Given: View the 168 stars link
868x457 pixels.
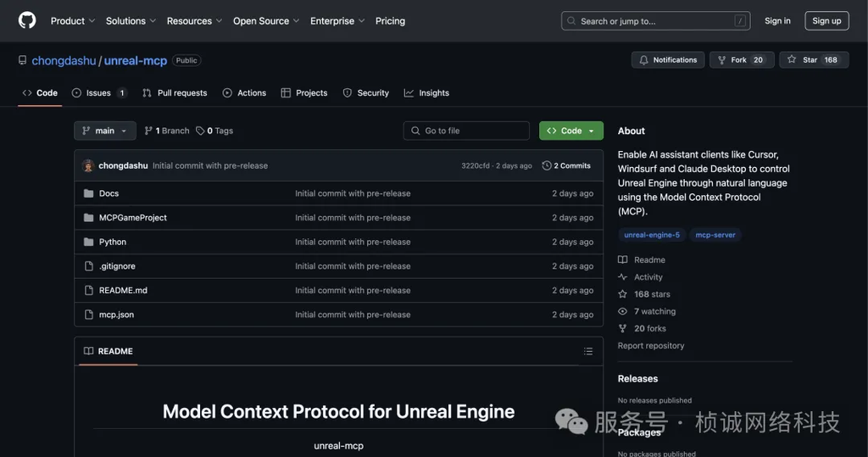Looking at the screenshot, I should click(644, 294).
